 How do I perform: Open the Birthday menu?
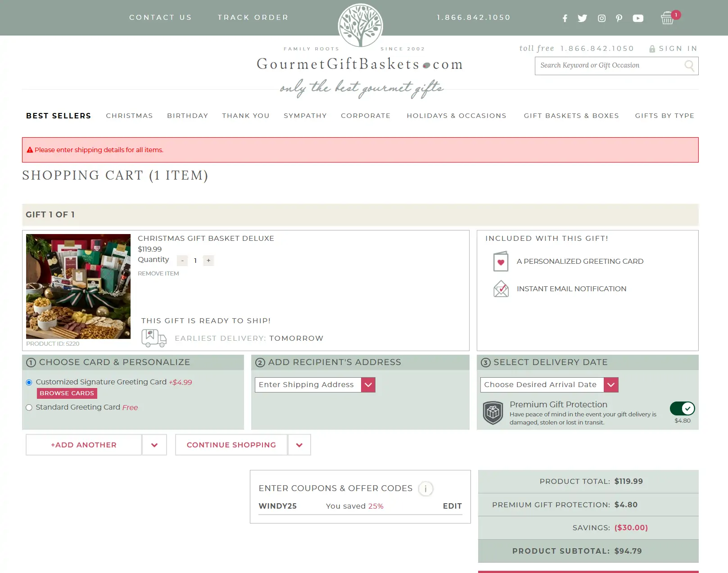click(187, 116)
